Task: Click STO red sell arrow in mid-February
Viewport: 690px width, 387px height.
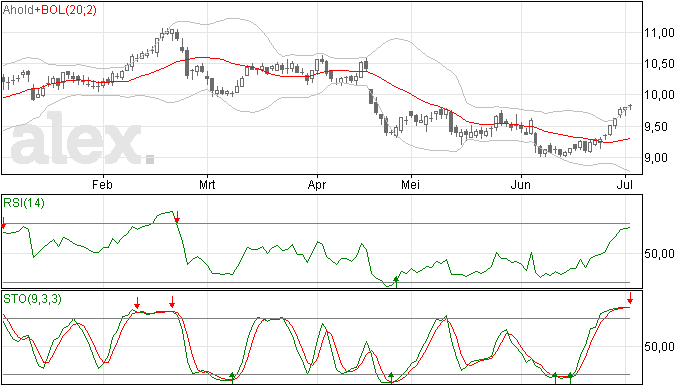Action: tap(137, 302)
